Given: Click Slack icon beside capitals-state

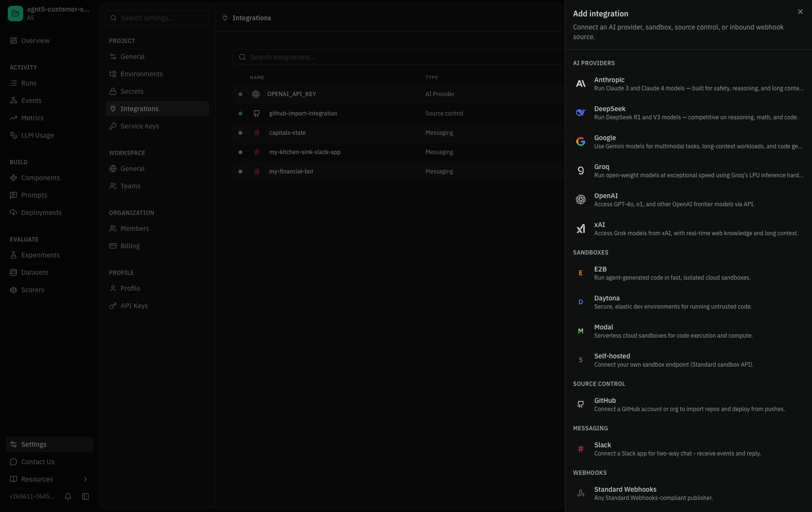Looking at the screenshot, I should click(257, 133).
